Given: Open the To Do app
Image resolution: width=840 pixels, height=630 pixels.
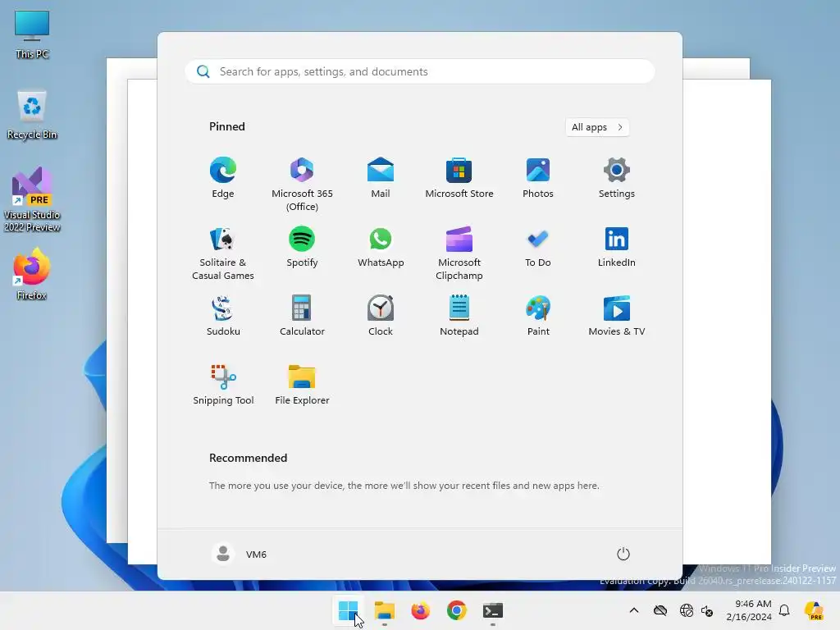Looking at the screenshot, I should (x=538, y=247).
